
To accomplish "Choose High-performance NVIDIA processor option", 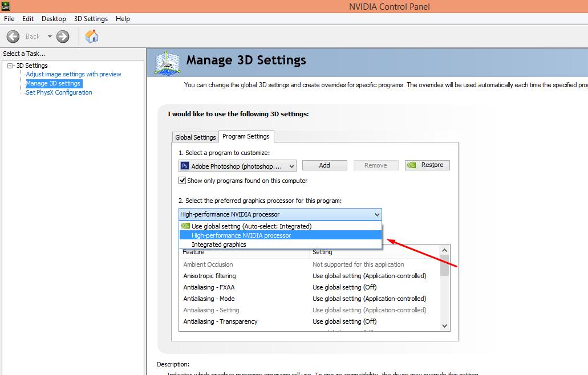I will [x=281, y=235].
